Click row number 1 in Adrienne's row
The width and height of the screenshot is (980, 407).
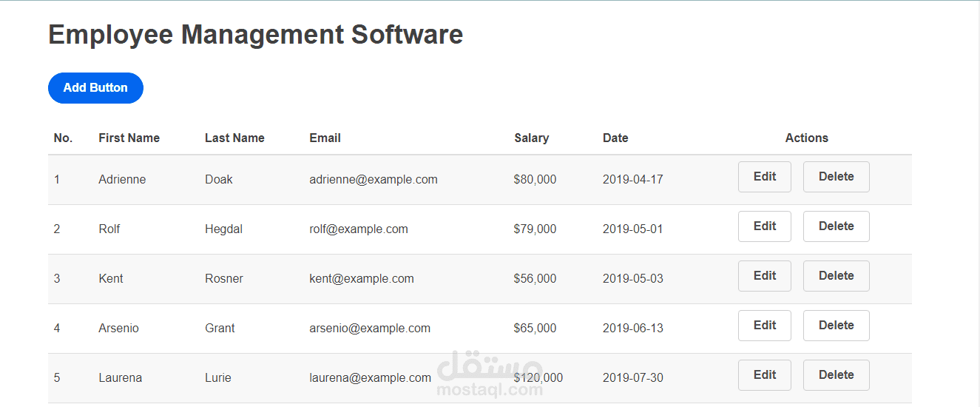click(57, 179)
